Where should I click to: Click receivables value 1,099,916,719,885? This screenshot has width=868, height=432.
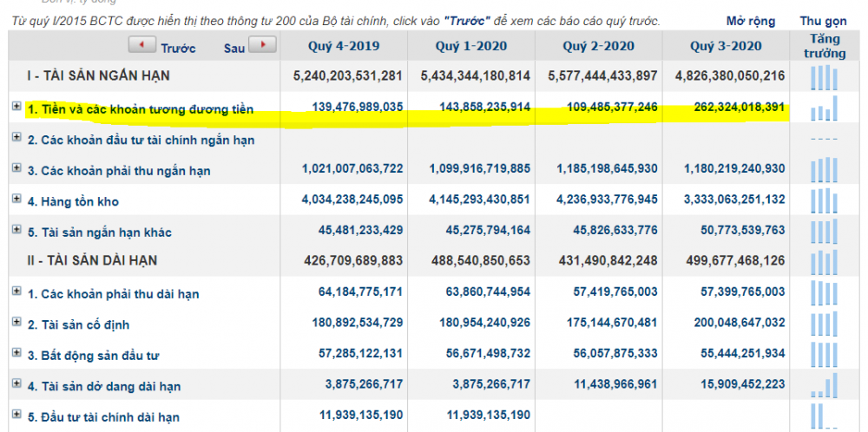pyautogui.click(x=480, y=168)
